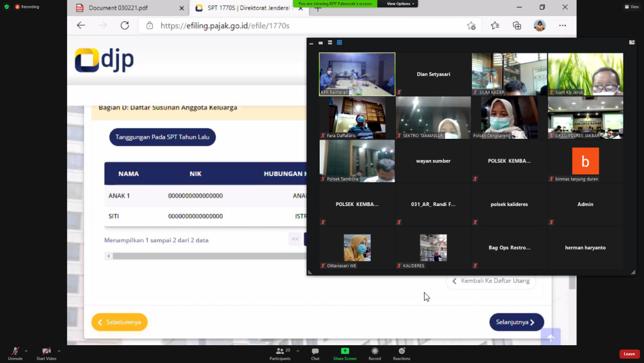644x363 pixels.
Task: Open the Participants panel
Action: point(280,351)
